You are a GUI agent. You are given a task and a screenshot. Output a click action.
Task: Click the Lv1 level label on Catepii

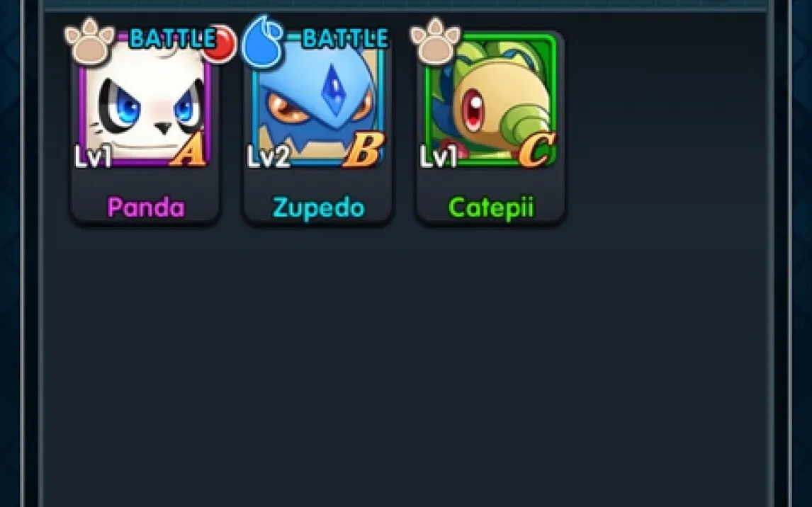439,156
